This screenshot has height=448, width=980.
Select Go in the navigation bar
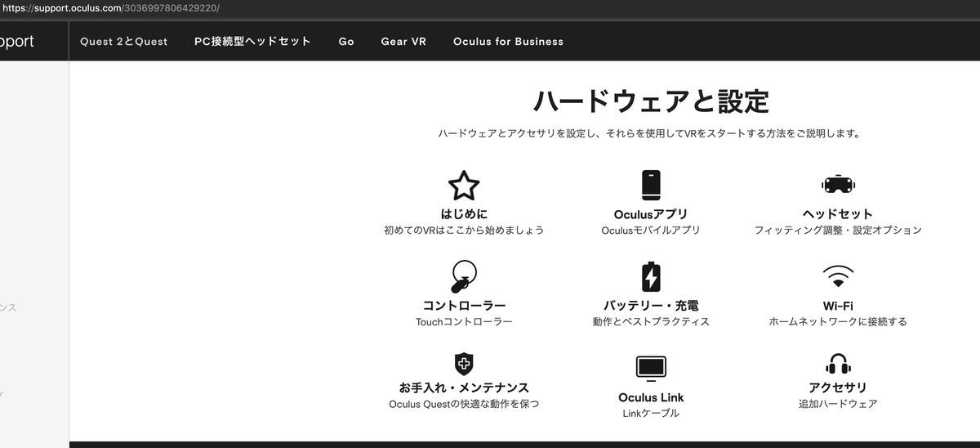tap(346, 41)
